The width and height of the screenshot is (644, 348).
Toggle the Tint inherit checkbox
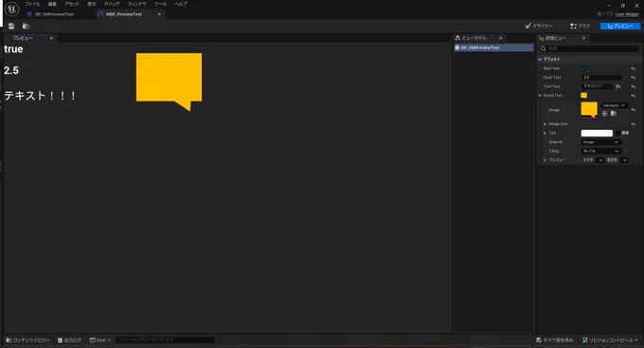coord(617,134)
